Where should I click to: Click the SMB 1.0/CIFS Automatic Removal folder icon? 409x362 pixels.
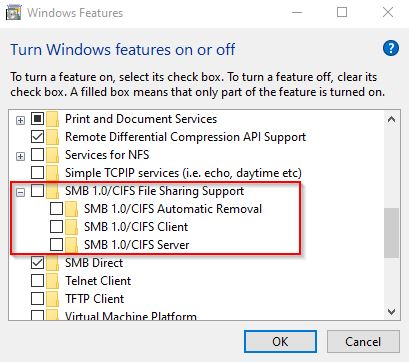tap(71, 209)
